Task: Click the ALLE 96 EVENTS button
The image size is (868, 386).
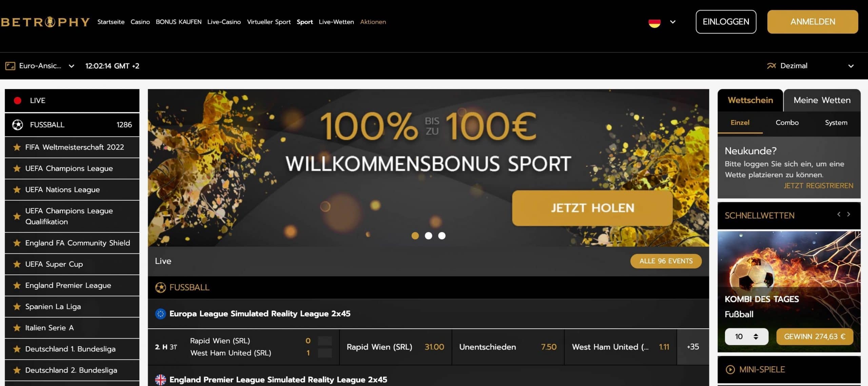Action: point(666,261)
